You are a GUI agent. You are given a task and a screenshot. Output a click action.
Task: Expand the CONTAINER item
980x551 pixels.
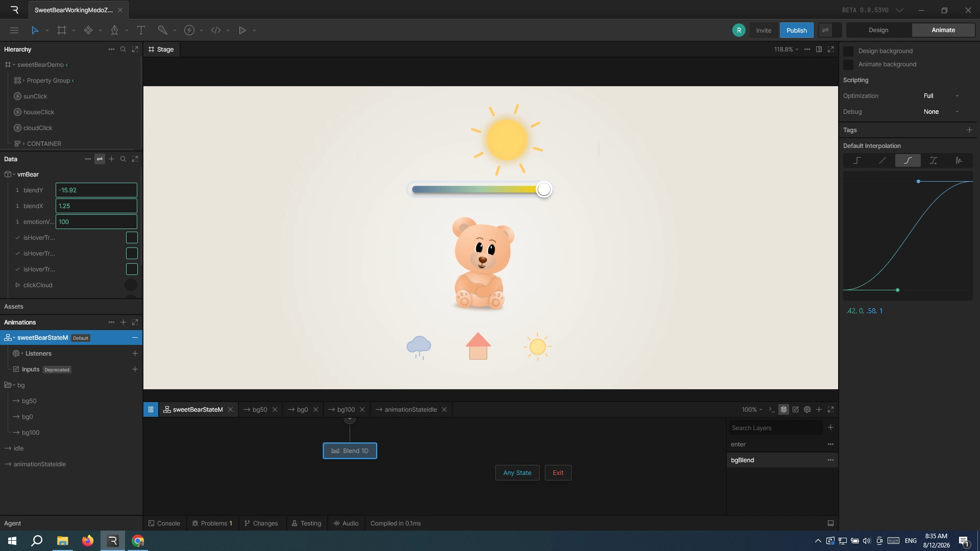pyautogui.click(x=23, y=144)
